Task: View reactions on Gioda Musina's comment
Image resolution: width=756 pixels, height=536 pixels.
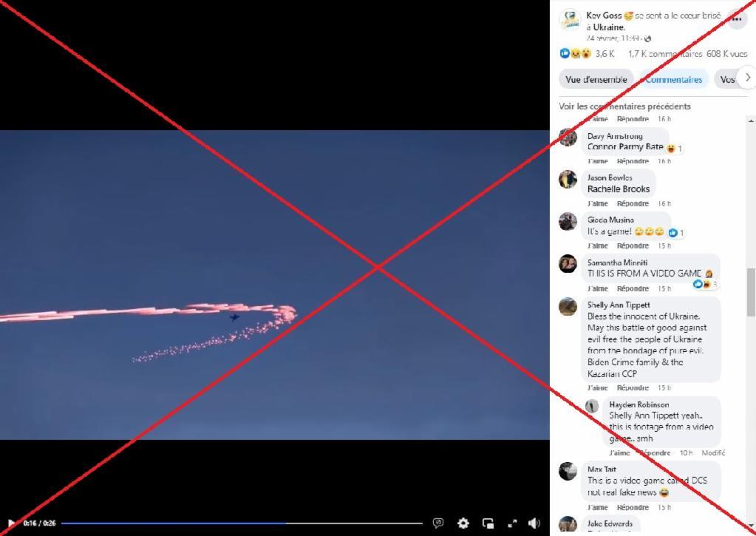Action: (x=676, y=233)
